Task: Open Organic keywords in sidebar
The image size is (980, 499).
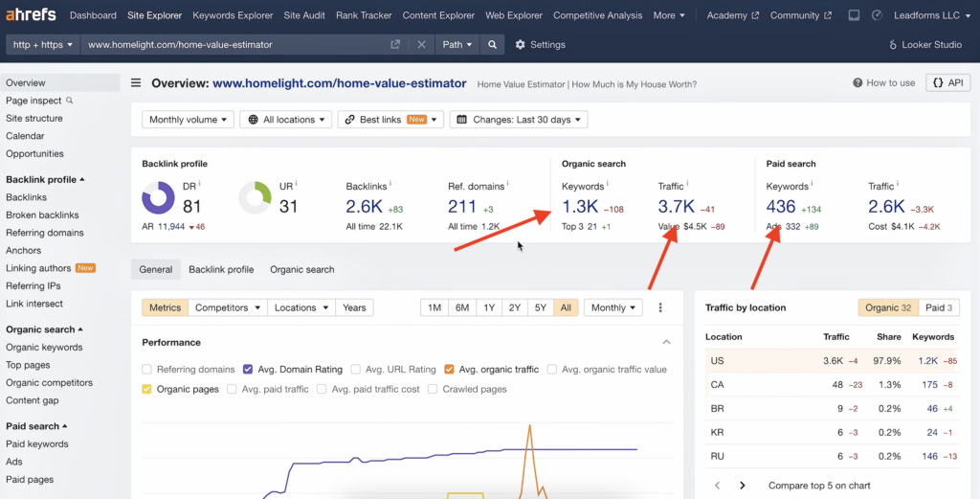Action: click(44, 347)
